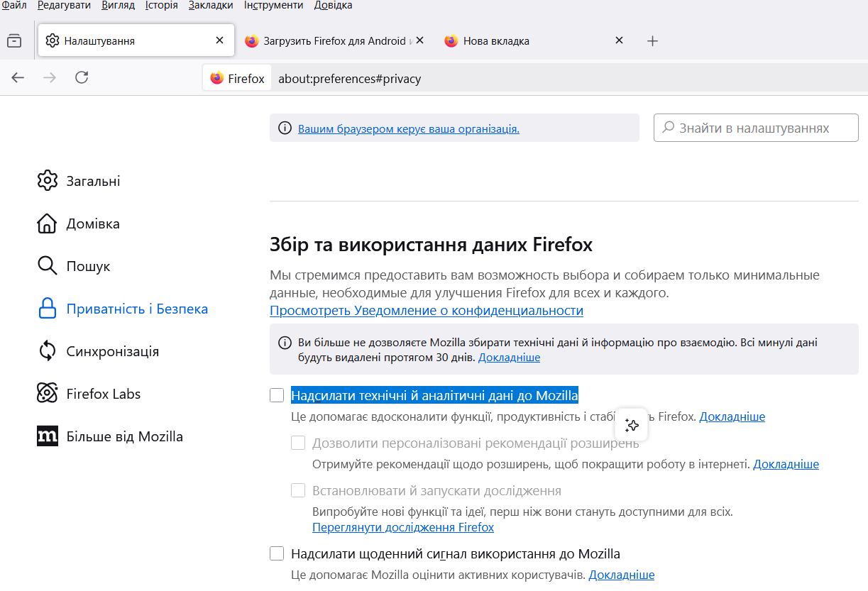
Task: Open the Закладки menu
Action: (x=211, y=5)
